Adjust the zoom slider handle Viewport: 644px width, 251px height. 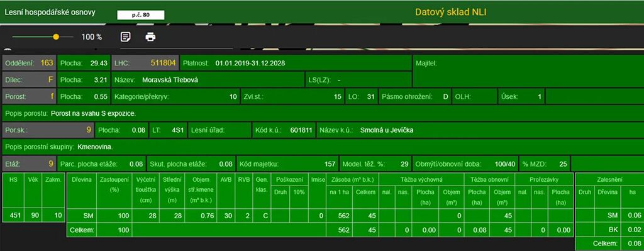point(56,37)
